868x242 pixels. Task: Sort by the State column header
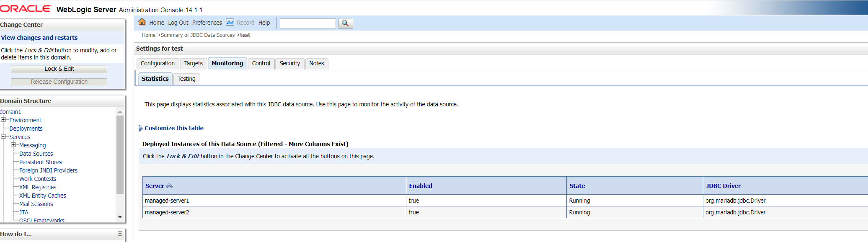point(577,186)
